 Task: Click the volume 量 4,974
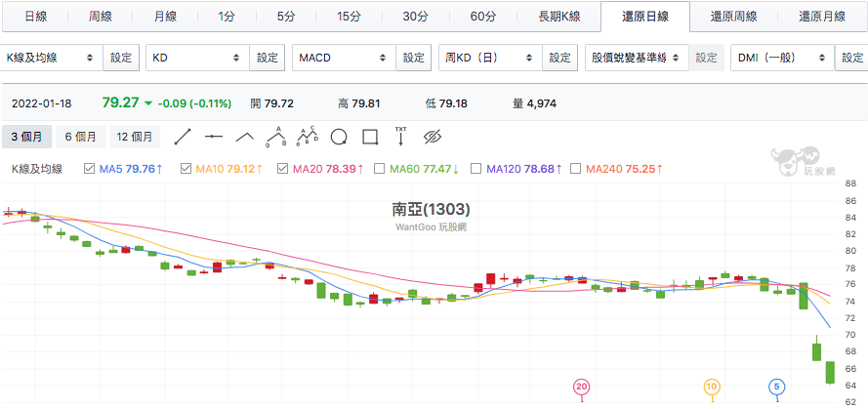coord(534,103)
